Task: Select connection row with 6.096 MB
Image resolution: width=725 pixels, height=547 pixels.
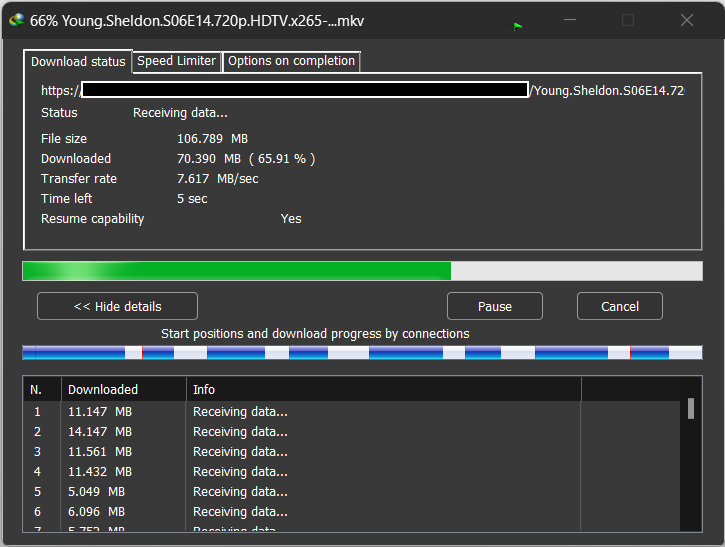Action: [x=351, y=511]
